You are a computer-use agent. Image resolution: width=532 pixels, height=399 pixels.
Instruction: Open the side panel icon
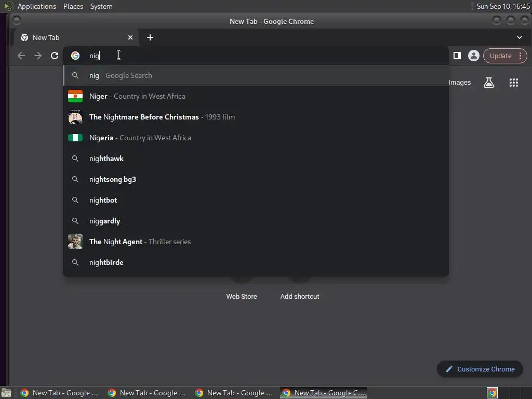pyautogui.click(x=457, y=56)
